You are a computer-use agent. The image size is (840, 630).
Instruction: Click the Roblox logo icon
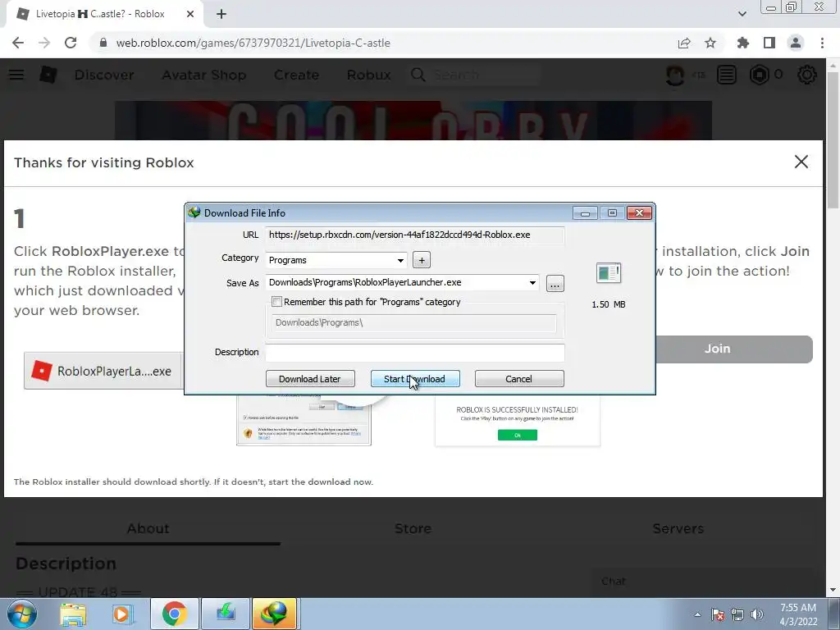pyautogui.click(x=48, y=75)
